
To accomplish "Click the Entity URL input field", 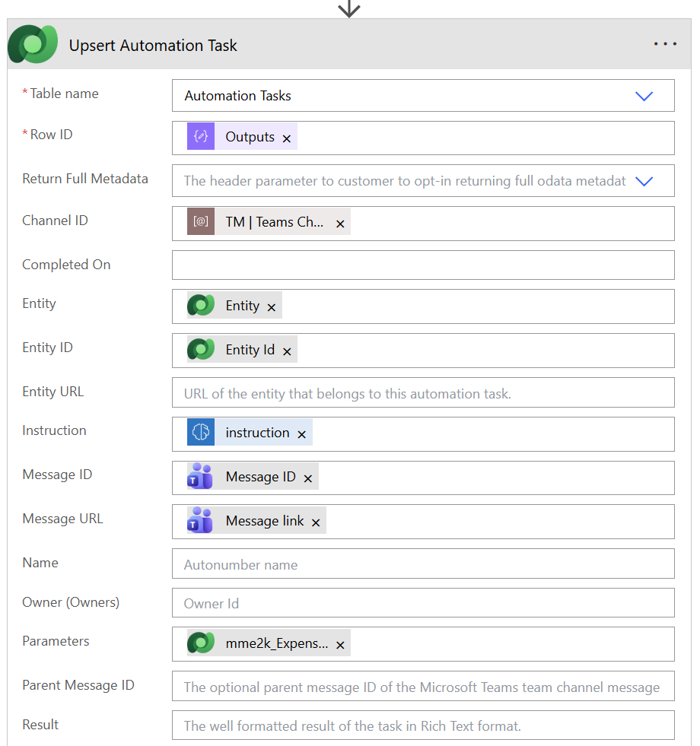I will (423, 393).
